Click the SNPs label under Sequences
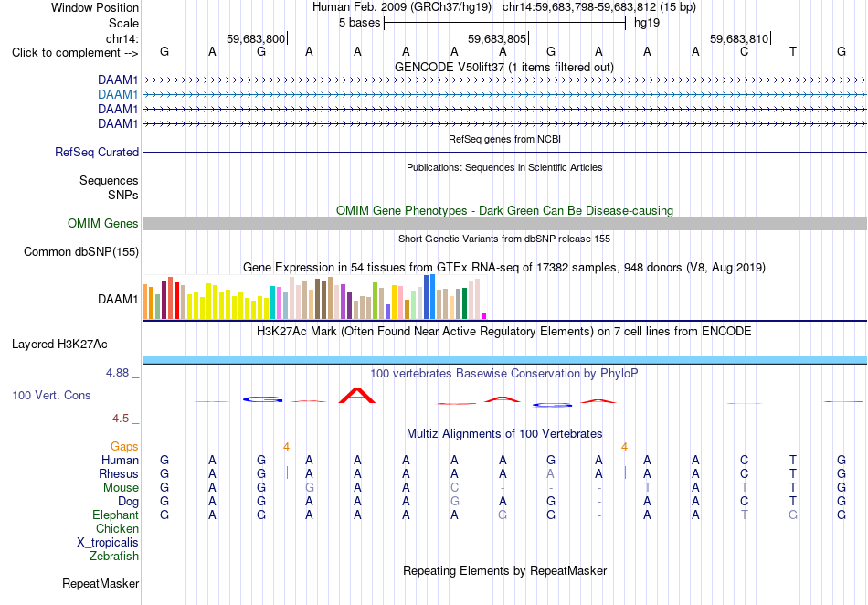This screenshot has height=605, width=868. click(123, 195)
